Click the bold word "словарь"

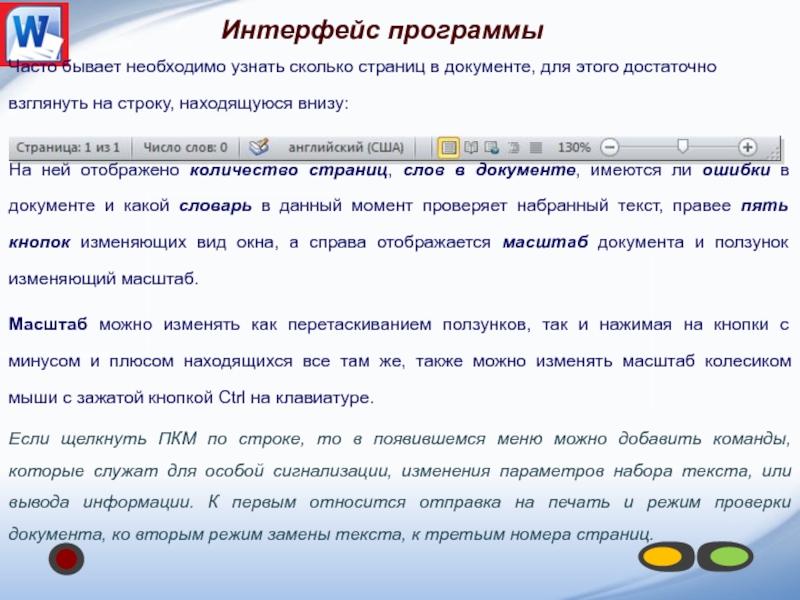[x=215, y=206]
